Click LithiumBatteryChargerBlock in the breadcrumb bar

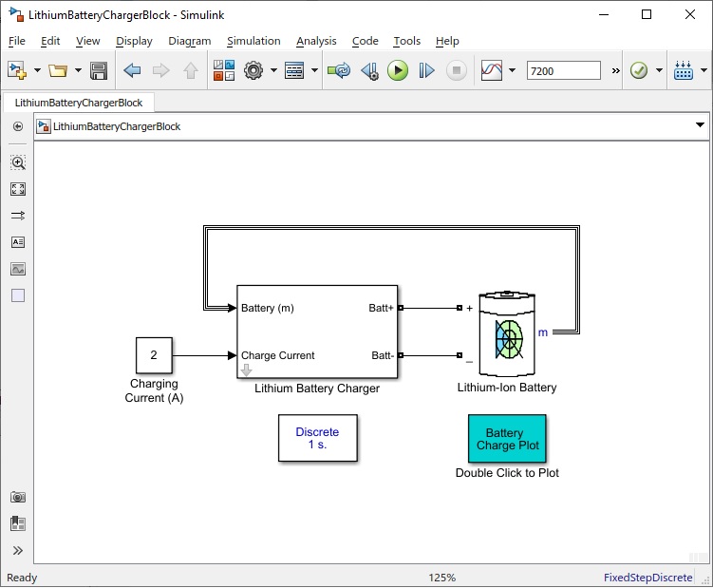[117, 126]
